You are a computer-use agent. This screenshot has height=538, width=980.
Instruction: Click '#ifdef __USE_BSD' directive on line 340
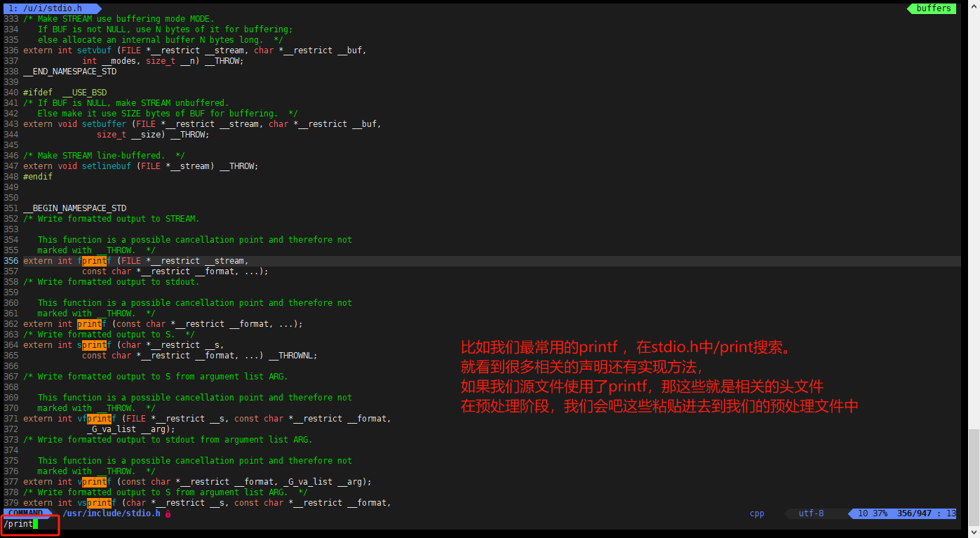[x=65, y=93]
